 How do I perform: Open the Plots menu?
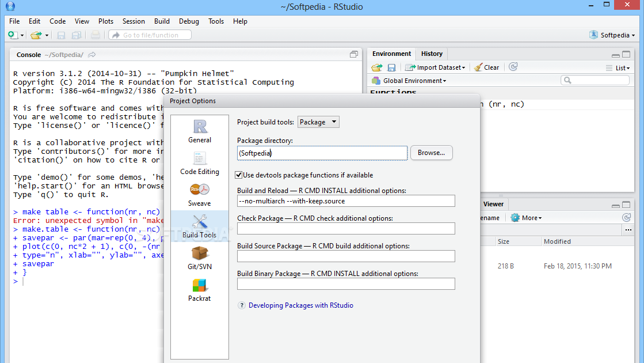[105, 21]
